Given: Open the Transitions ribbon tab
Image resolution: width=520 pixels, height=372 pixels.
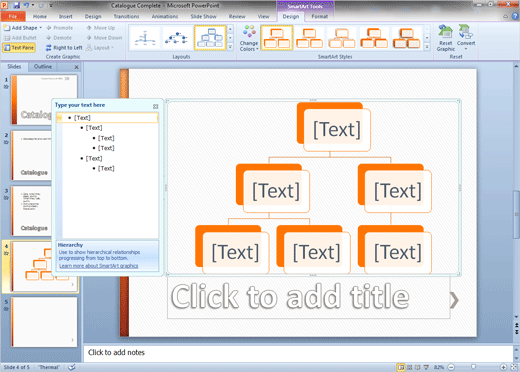Looking at the screenshot, I should pos(126,16).
